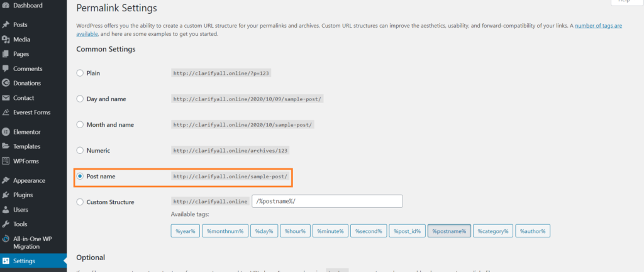Click the Donations icon in sidebar
Image resolution: width=644 pixels, height=272 pixels.
[x=6, y=83]
